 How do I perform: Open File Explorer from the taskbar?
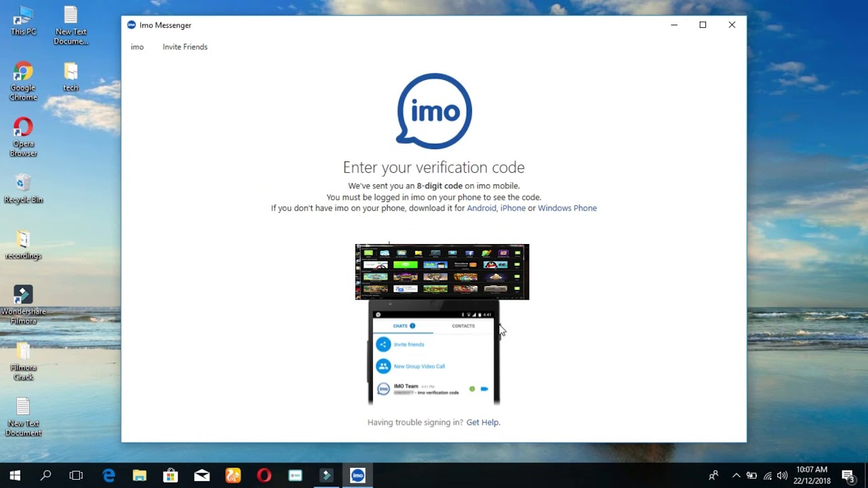point(140,475)
